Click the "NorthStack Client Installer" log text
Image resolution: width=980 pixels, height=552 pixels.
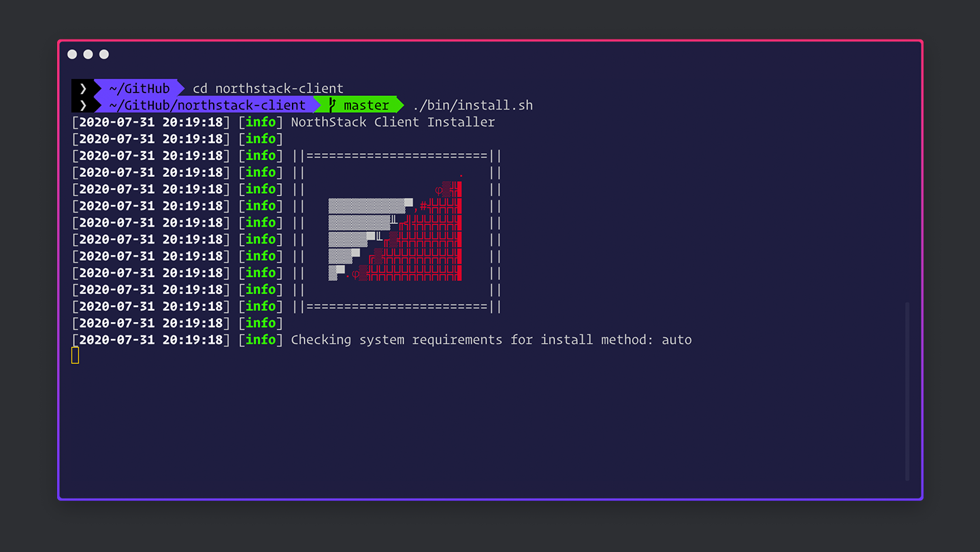click(393, 123)
